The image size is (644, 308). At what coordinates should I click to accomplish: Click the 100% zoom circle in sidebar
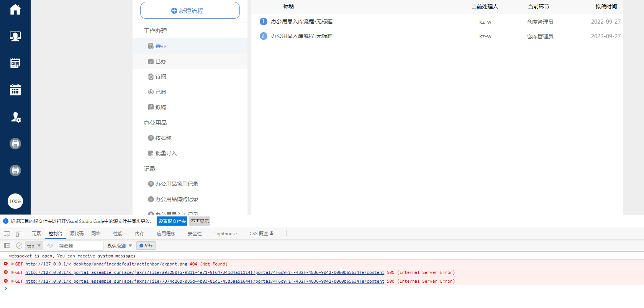click(15, 201)
